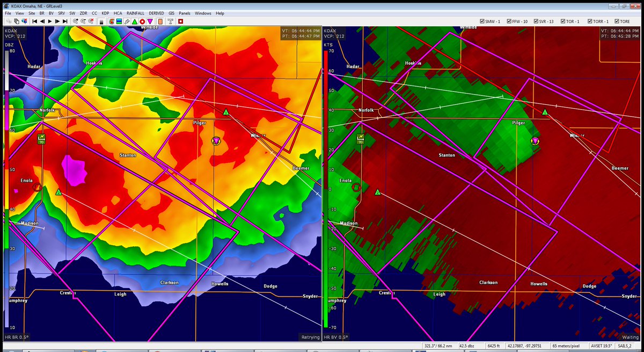Click the red mesocyclone circle near Enola in left panel
The width and height of the screenshot is (644, 352).
click(38, 187)
